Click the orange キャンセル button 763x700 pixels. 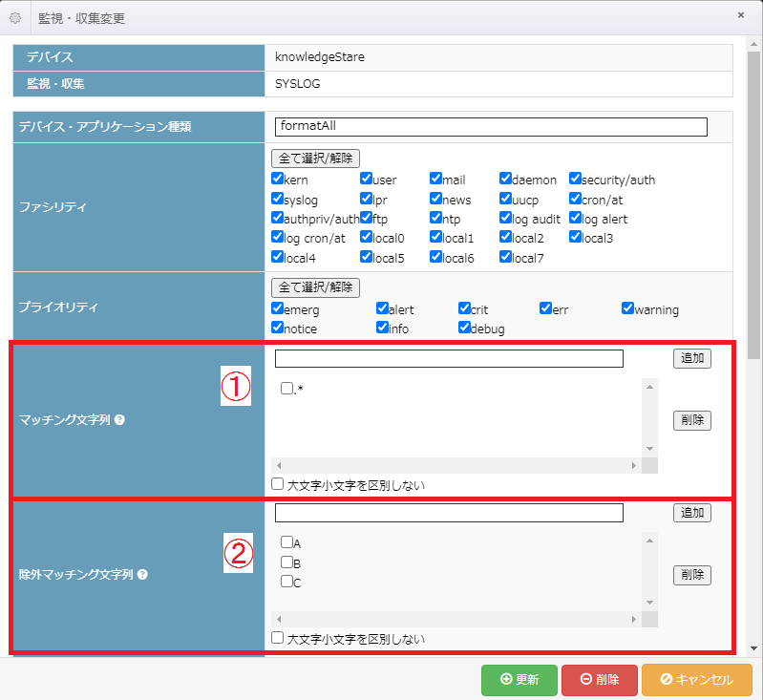tap(697, 680)
